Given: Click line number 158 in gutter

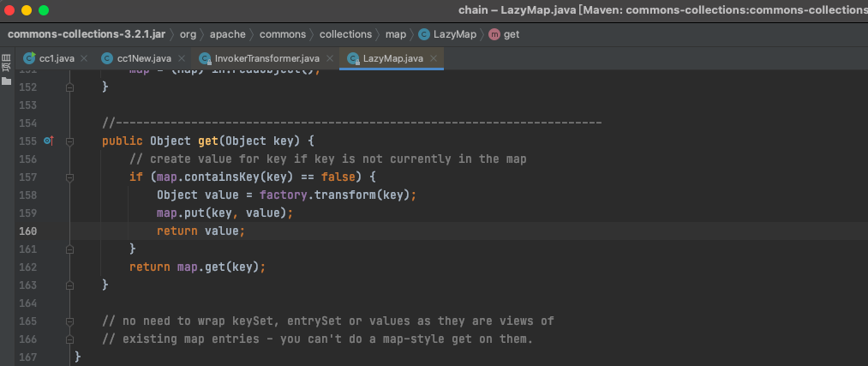Looking at the screenshot, I should pyautogui.click(x=27, y=195).
